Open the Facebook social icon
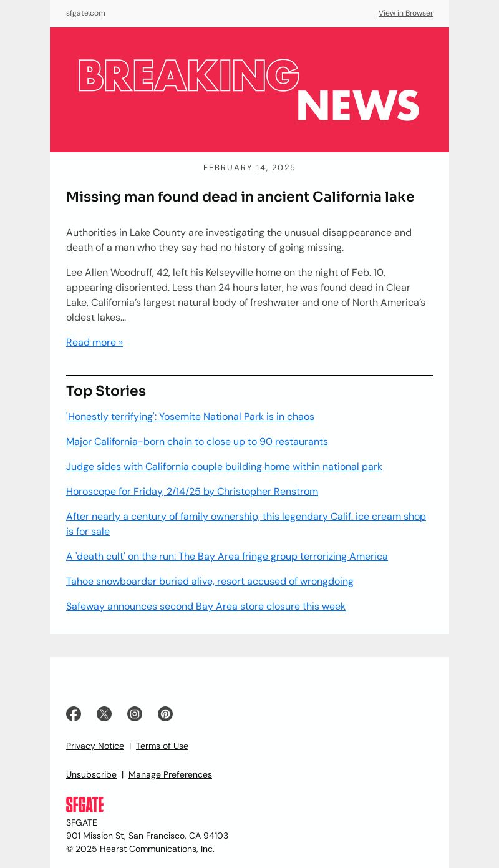 point(74,714)
